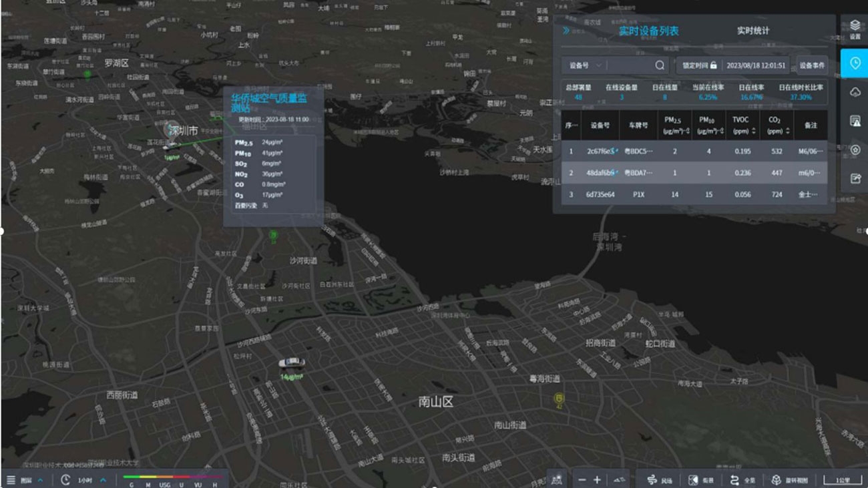Toggle the wind field (风场) layer

659,480
